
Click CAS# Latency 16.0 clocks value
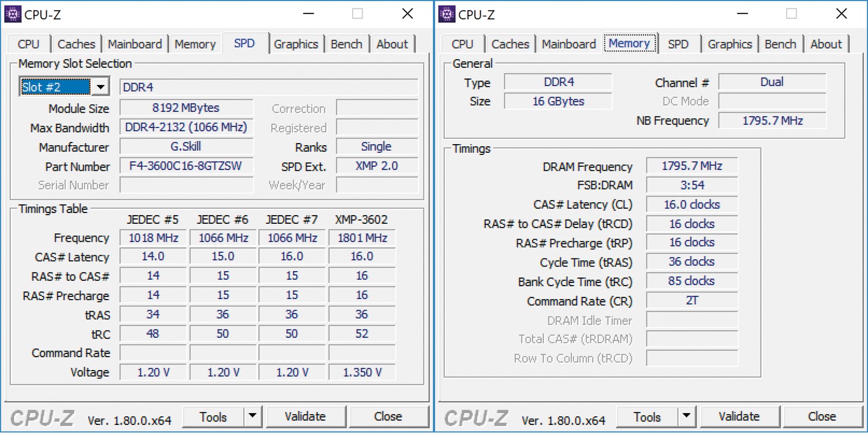point(692,204)
